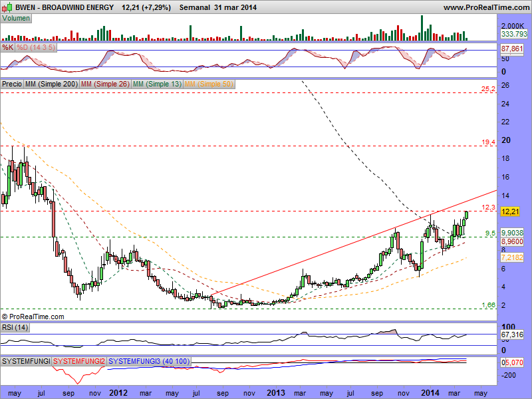Select MM (Simple 50) moving average label
The width and height of the screenshot is (532, 399).
pyautogui.click(x=209, y=84)
